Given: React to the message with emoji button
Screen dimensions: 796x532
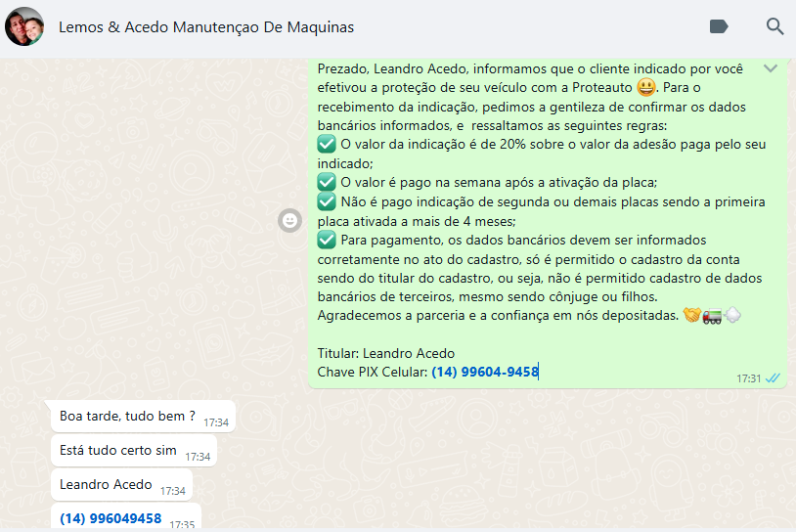Looking at the screenshot, I should pyautogui.click(x=289, y=221).
